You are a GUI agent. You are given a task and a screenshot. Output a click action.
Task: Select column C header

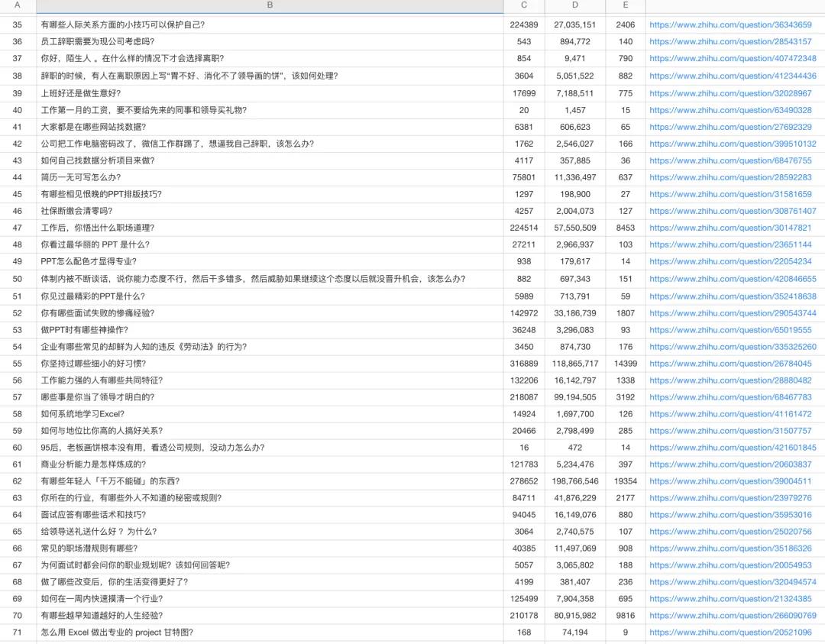pyautogui.click(x=523, y=5)
